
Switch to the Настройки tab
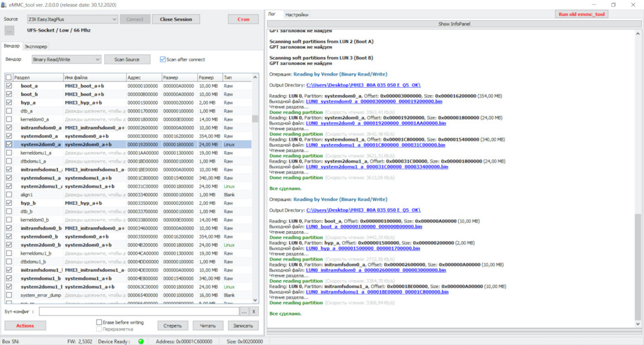(297, 15)
